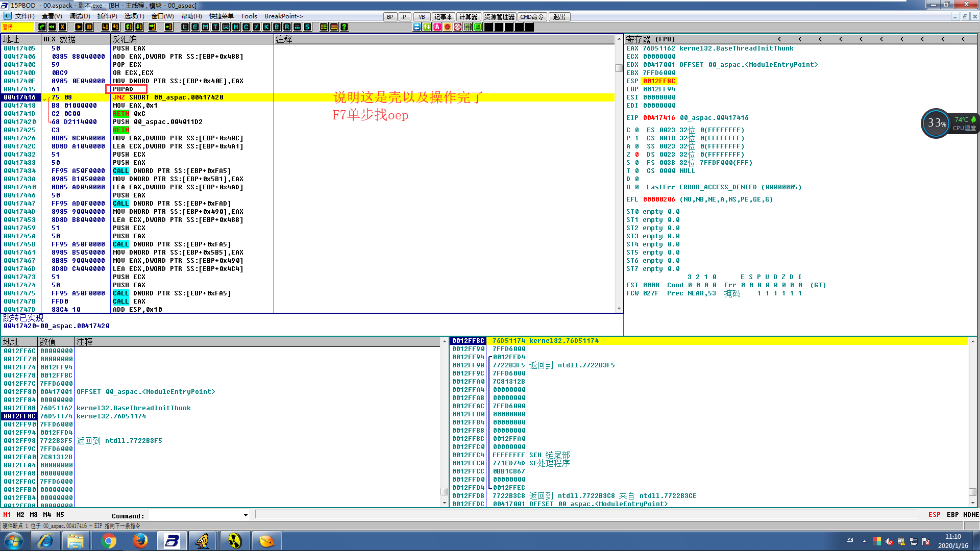Screen dimensions: 980x551
Task: Expand the Command box dropdown arrow
Action: tap(246, 515)
